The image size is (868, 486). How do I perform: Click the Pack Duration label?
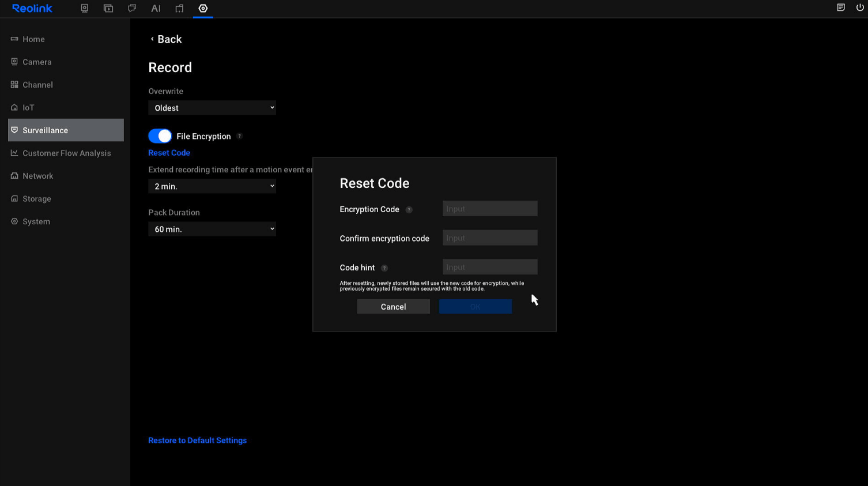click(x=174, y=212)
